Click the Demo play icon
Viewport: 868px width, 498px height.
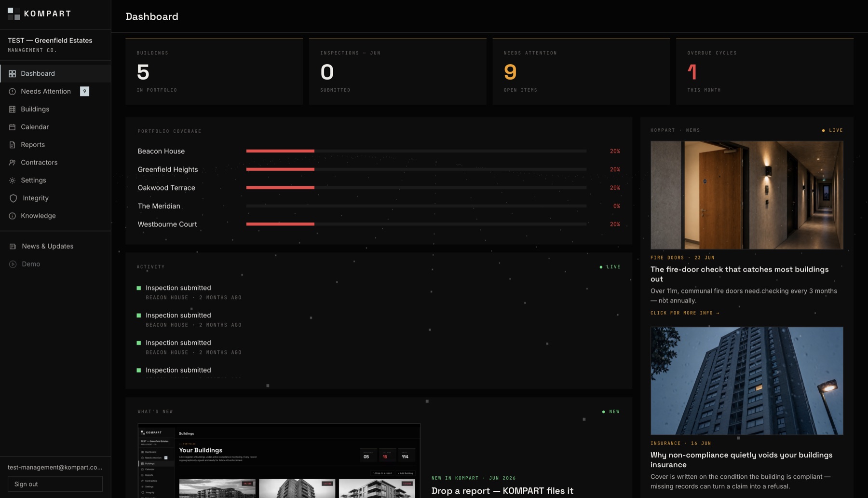pos(13,264)
